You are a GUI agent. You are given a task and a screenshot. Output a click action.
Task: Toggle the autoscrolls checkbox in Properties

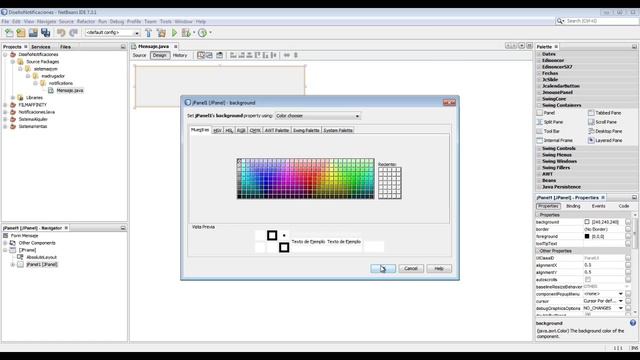588,280
